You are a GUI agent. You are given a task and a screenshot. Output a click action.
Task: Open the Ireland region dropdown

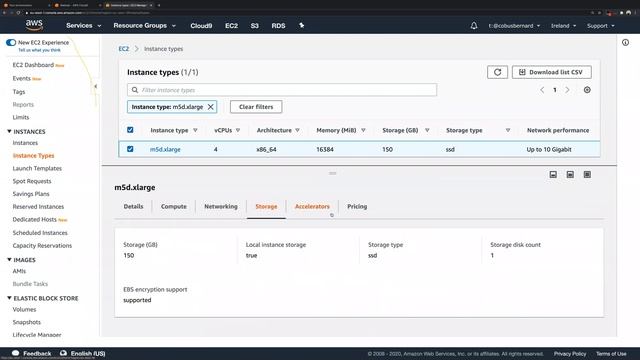(x=563, y=26)
